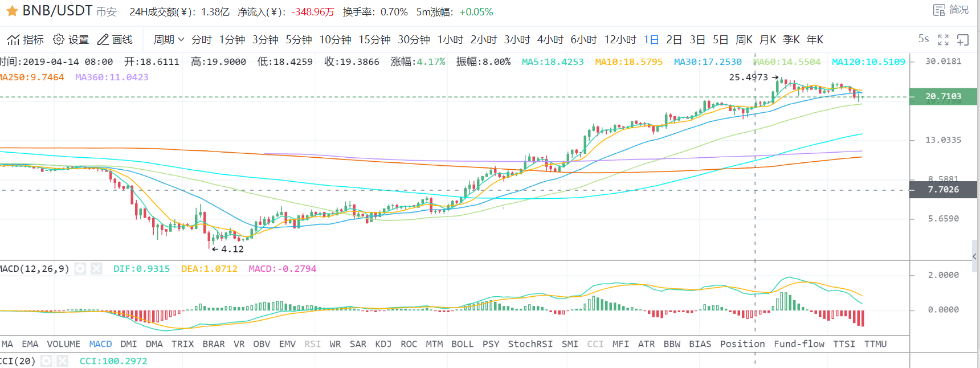Image resolution: width=980 pixels, height=368 pixels.
Task: Switch to 周K weekly timeframe
Action: coord(744,40)
